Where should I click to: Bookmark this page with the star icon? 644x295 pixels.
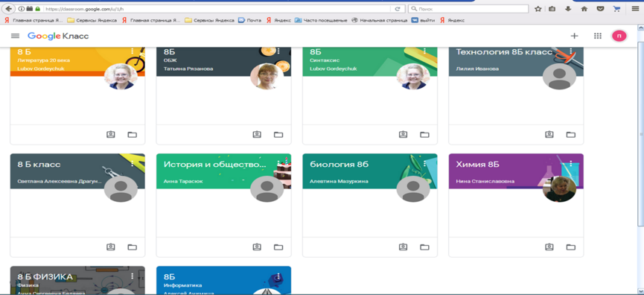(x=538, y=9)
